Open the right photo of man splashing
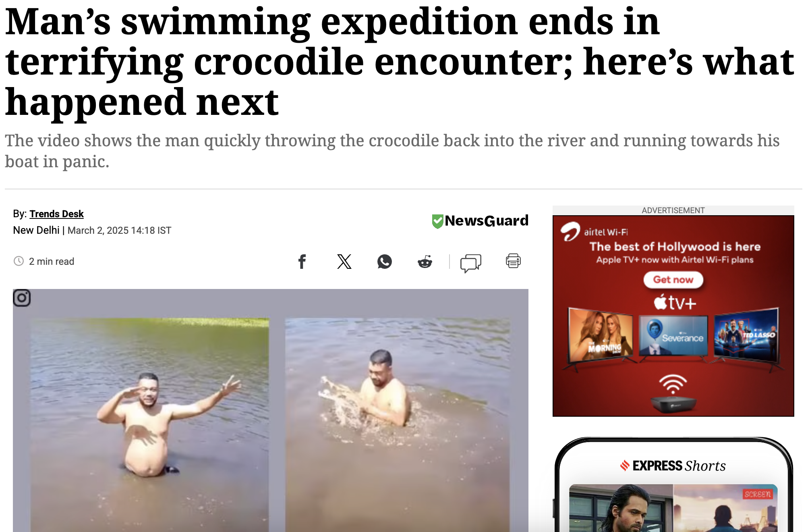 (x=398, y=425)
